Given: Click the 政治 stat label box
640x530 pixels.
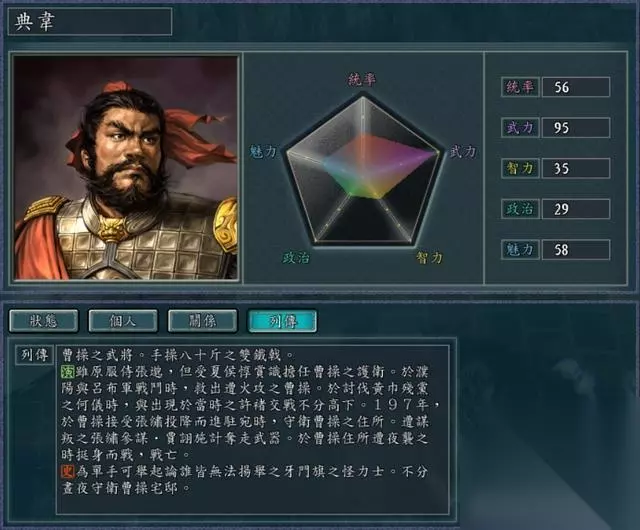Looking at the screenshot, I should 520,209.
